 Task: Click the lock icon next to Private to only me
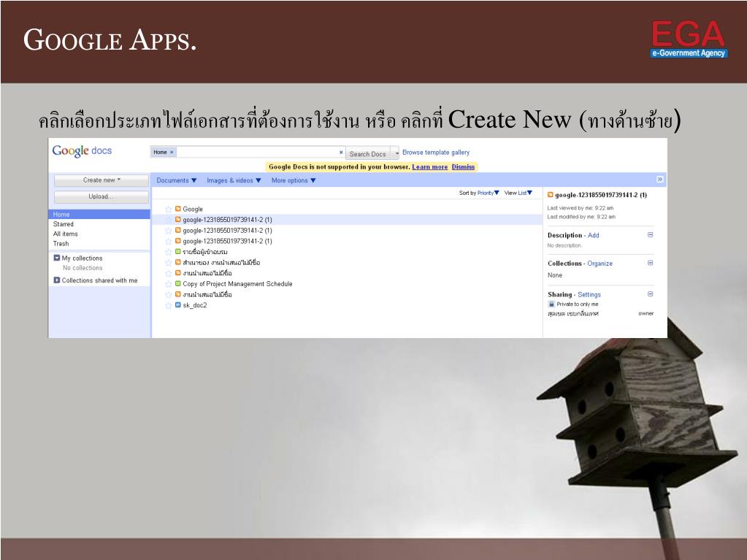point(551,304)
